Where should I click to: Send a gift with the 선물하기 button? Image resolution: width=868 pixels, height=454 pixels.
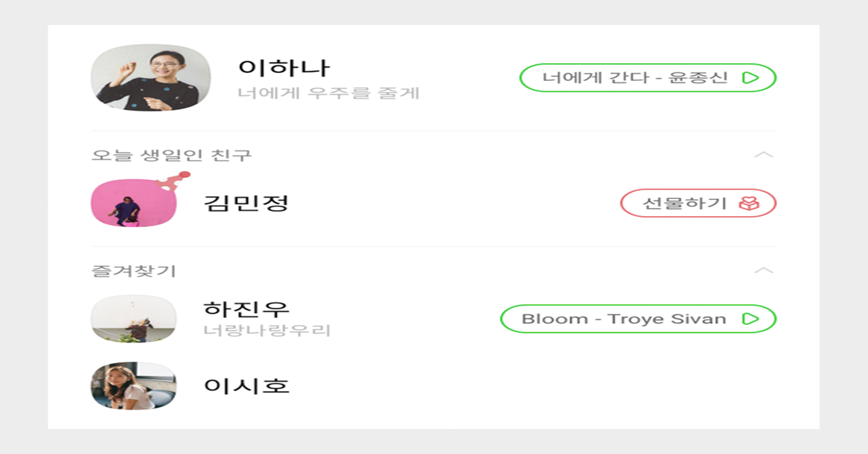[698, 203]
